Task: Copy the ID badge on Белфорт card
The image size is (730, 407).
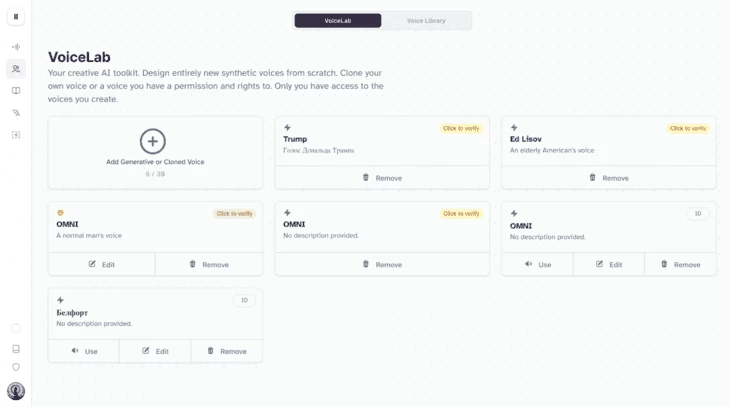Action: [x=244, y=300]
